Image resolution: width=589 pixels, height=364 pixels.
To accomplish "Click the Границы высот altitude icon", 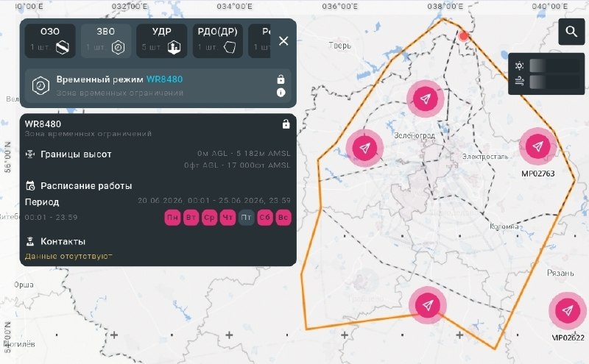I will [x=30, y=154].
